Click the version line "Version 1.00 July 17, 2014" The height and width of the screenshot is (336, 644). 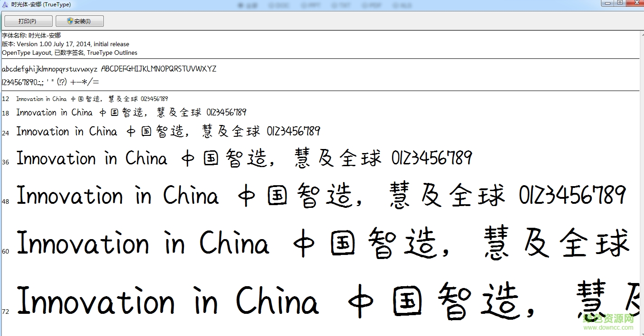(65, 44)
